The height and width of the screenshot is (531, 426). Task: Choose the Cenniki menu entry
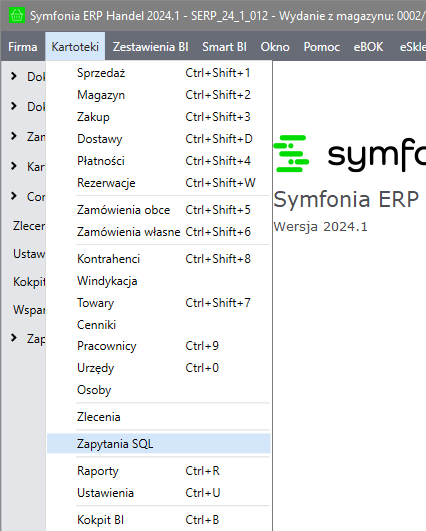click(x=158, y=325)
